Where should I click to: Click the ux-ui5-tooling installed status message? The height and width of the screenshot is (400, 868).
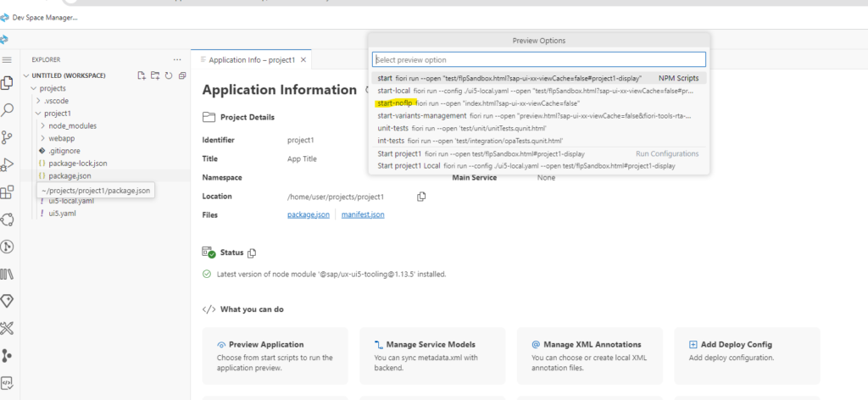pyautogui.click(x=331, y=274)
